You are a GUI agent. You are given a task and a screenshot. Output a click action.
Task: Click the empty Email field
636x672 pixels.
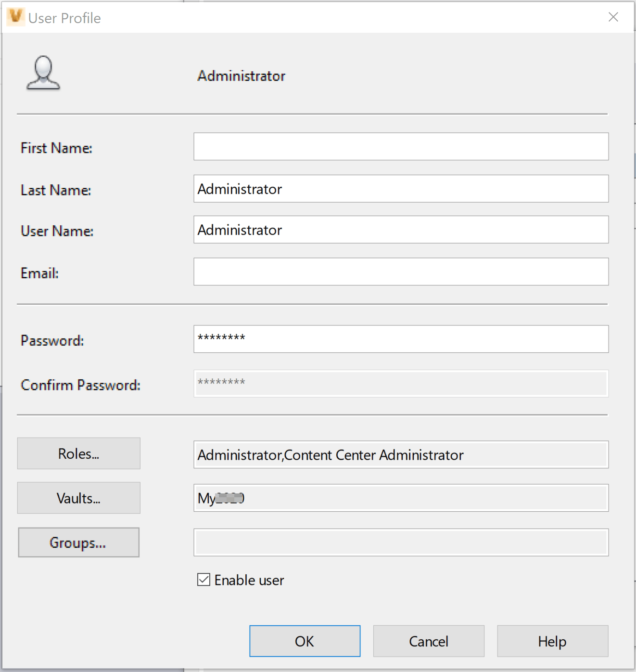tap(401, 271)
